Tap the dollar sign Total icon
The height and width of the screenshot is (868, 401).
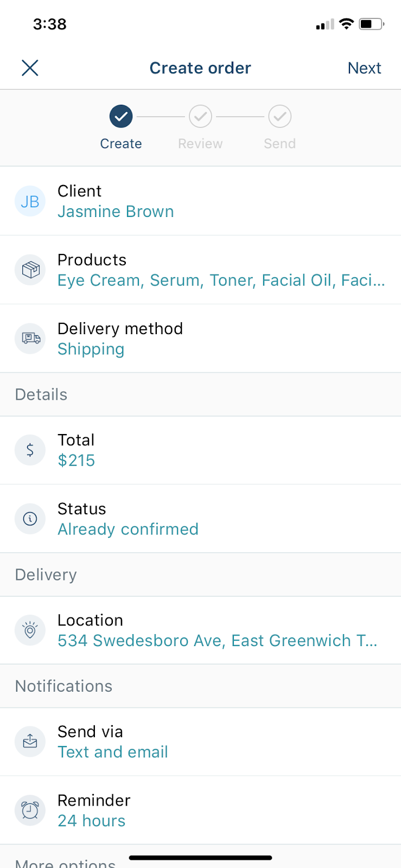(30, 450)
